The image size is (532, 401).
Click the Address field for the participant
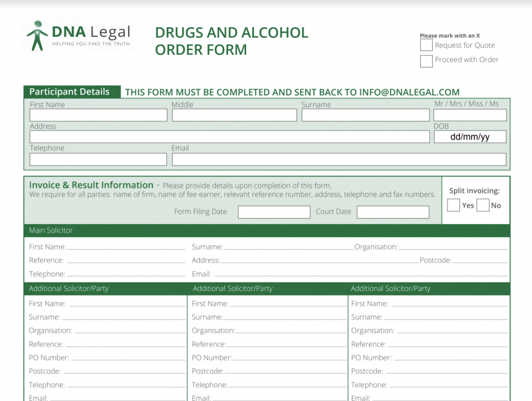pos(229,136)
